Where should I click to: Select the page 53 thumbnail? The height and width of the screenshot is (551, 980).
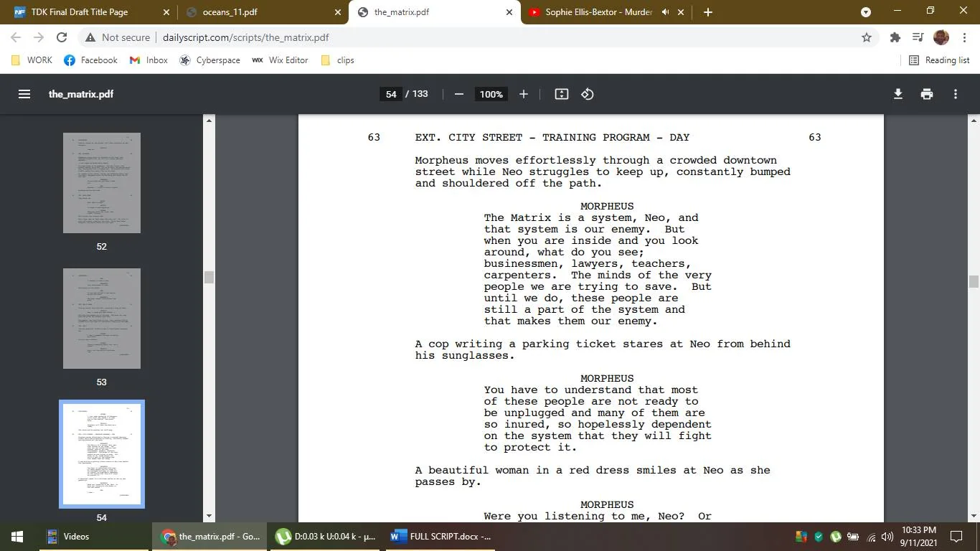click(x=102, y=319)
